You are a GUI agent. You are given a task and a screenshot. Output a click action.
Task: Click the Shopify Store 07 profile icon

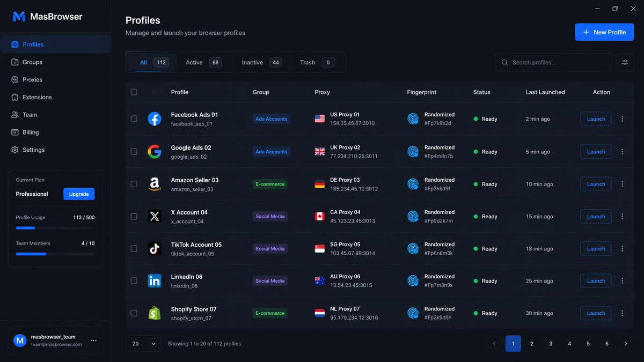point(155,313)
